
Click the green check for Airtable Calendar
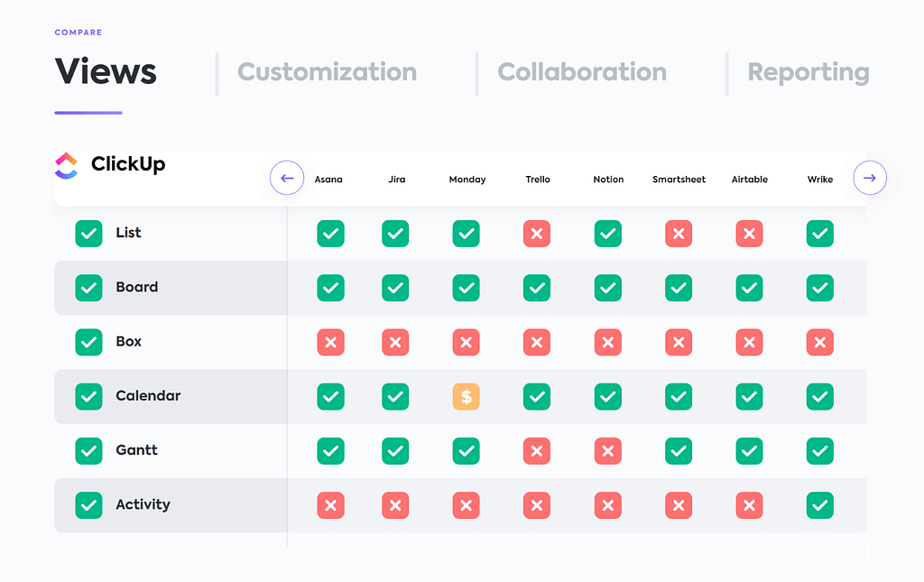[750, 396]
